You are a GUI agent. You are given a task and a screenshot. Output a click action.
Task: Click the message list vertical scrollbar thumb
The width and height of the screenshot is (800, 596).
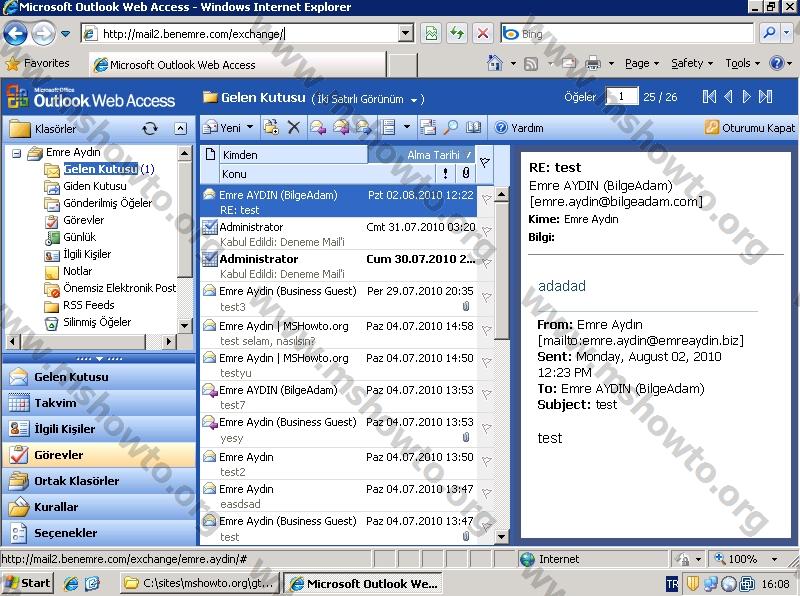pos(502,271)
